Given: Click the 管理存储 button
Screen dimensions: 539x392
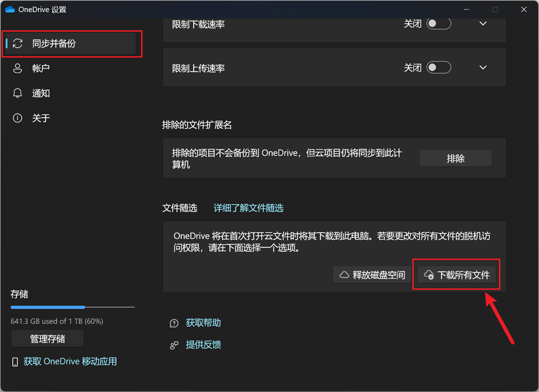Looking at the screenshot, I should [x=47, y=339].
